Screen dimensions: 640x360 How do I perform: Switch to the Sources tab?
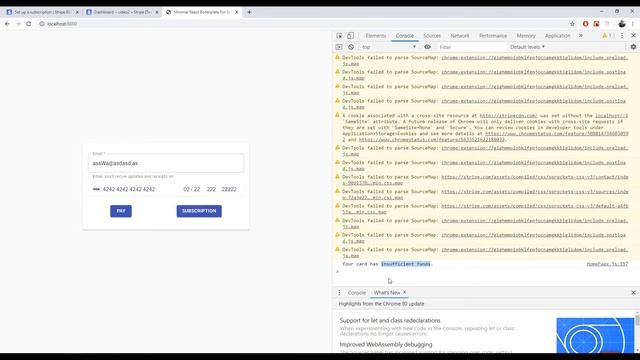(x=432, y=36)
